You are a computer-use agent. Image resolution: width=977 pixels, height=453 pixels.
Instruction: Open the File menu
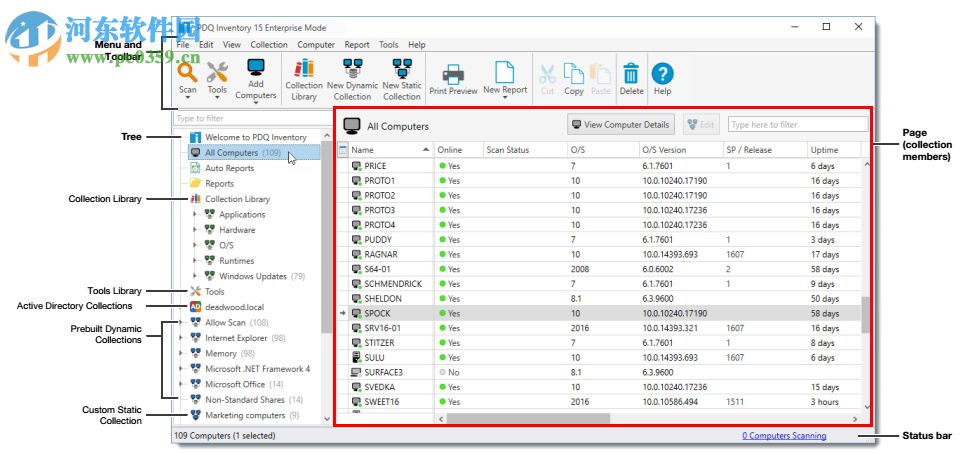pyautogui.click(x=183, y=45)
